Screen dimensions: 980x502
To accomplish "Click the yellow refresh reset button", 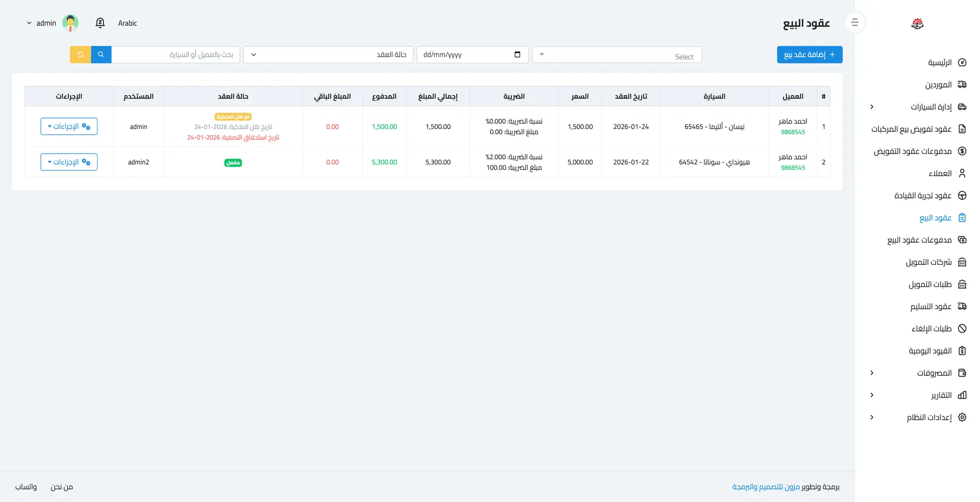I will (x=80, y=55).
